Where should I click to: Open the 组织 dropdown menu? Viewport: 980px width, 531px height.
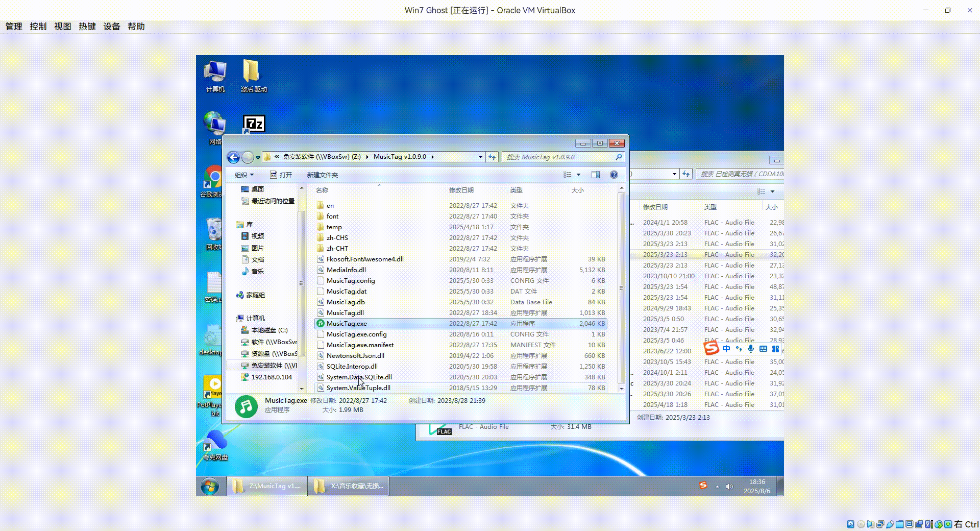click(x=244, y=175)
